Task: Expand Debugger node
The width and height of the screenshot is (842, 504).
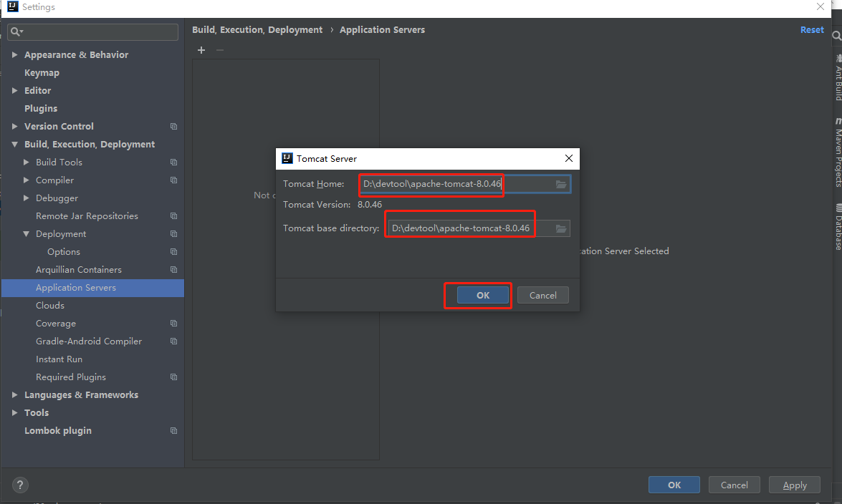Action: click(27, 198)
